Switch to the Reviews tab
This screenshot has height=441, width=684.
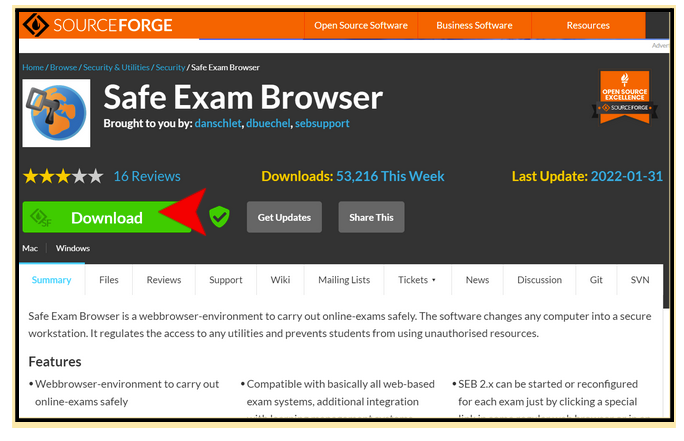tap(163, 280)
